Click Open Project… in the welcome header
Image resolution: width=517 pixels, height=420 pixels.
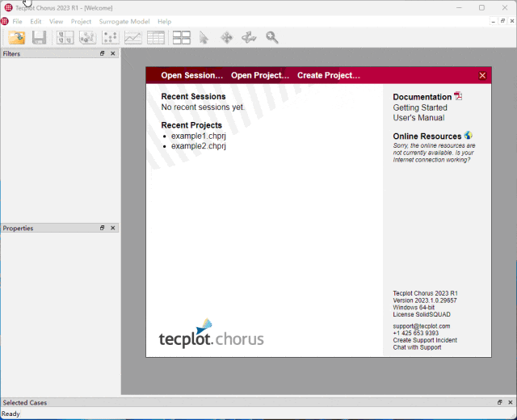click(260, 75)
